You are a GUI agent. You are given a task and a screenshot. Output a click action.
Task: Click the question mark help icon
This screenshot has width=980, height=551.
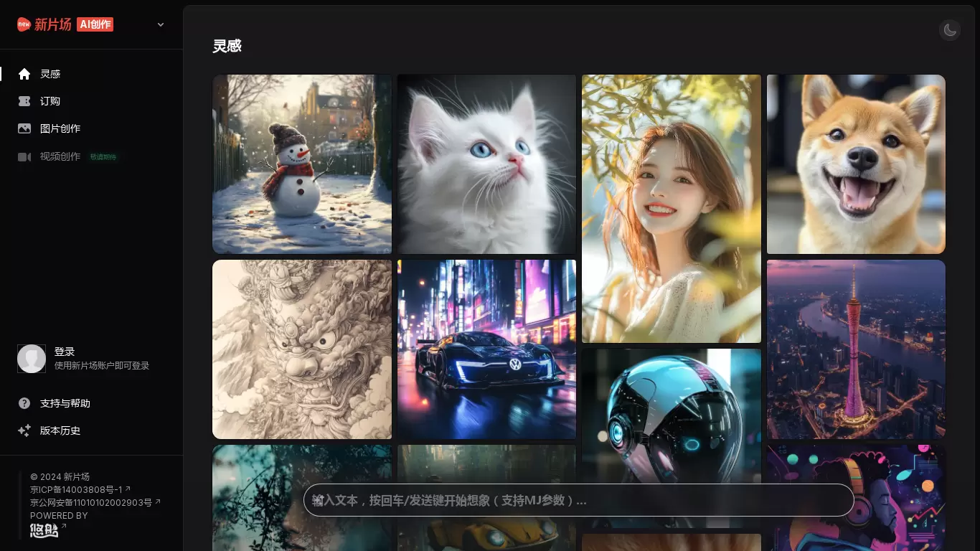coord(24,403)
